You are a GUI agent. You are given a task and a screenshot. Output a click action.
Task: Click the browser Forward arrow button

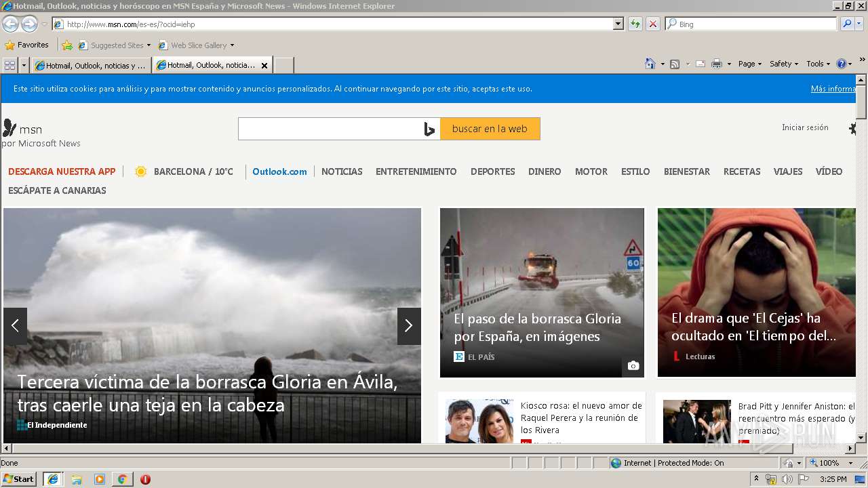click(x=29, y=24)
